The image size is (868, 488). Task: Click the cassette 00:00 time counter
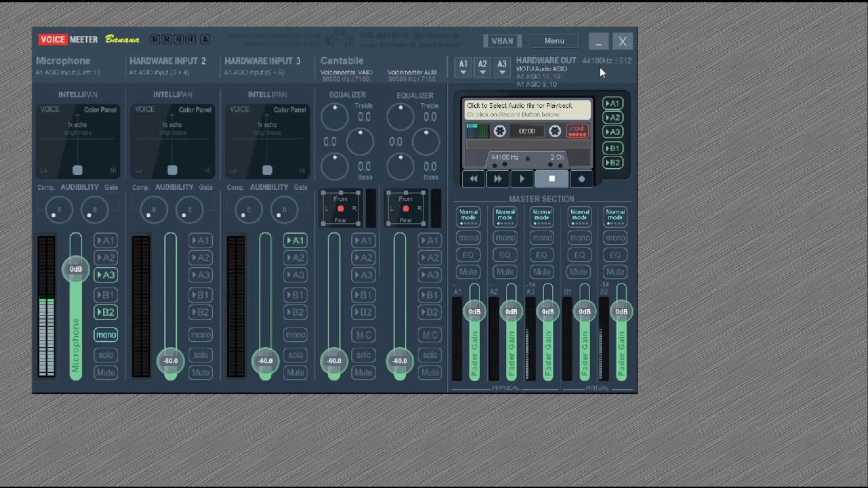527,131
